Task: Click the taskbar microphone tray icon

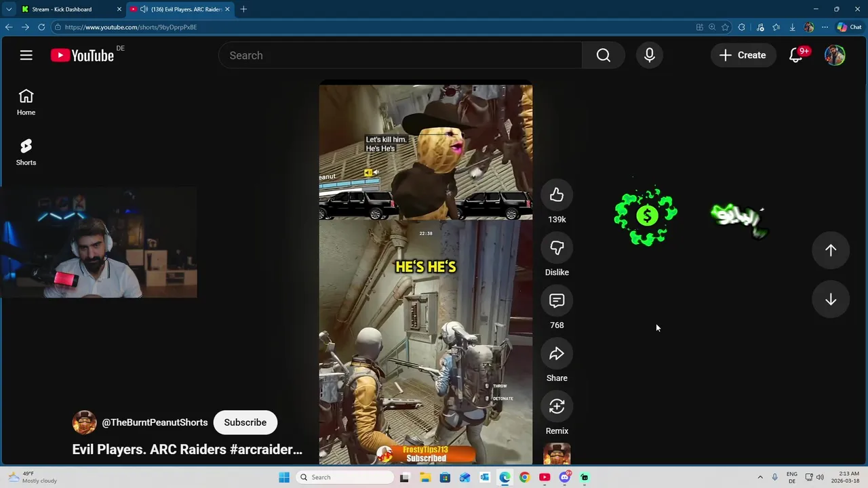Action: [x=774, y=477]
